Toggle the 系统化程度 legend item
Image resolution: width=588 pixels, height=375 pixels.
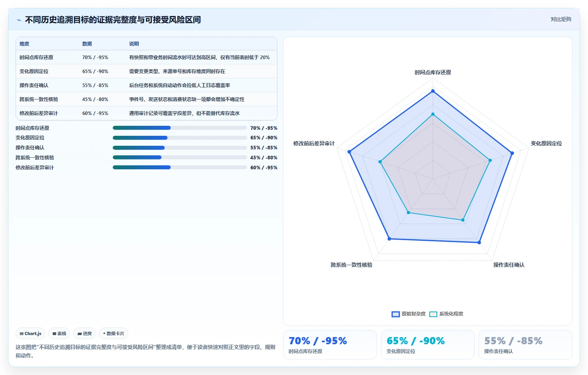click(446, 314)
